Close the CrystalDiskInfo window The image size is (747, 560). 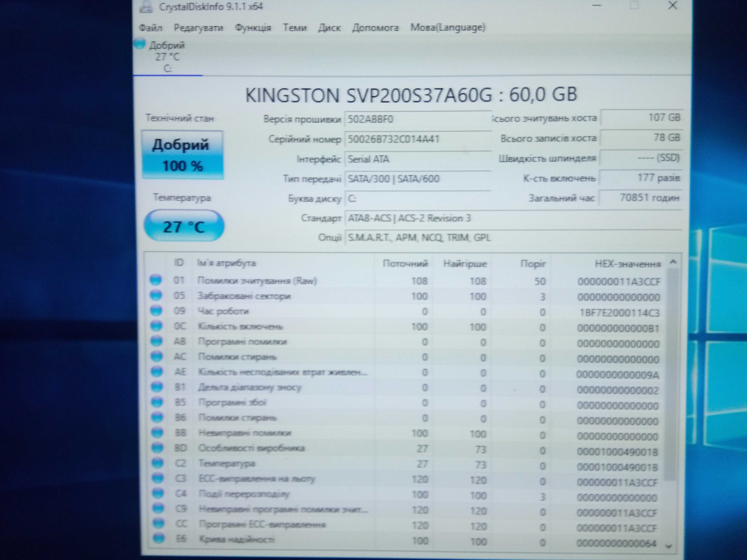[673, 5]
